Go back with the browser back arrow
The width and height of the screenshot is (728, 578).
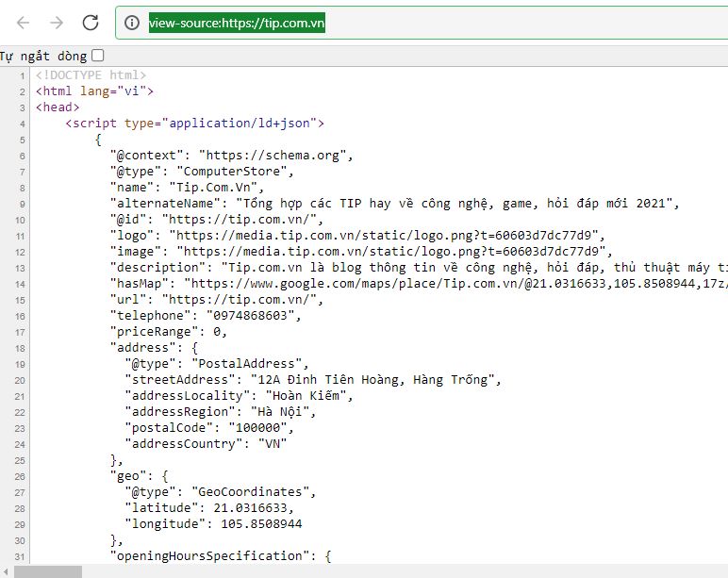coord(23,23)
